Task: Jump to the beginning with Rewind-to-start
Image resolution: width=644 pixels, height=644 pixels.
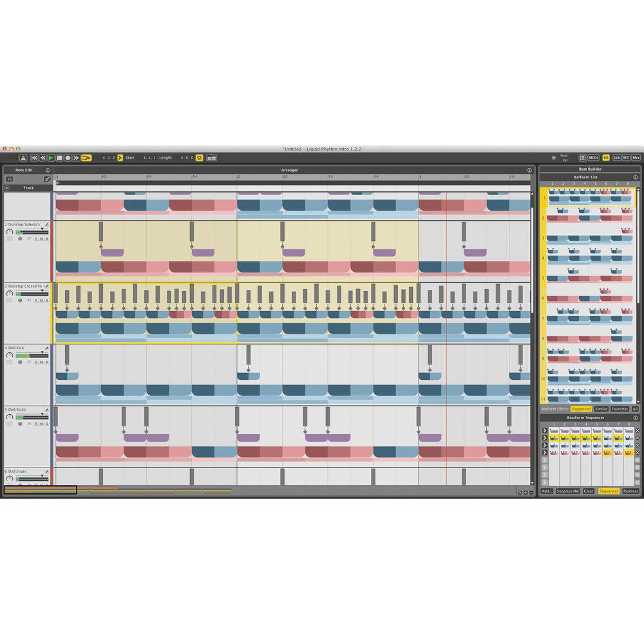Action: point(35,158)
